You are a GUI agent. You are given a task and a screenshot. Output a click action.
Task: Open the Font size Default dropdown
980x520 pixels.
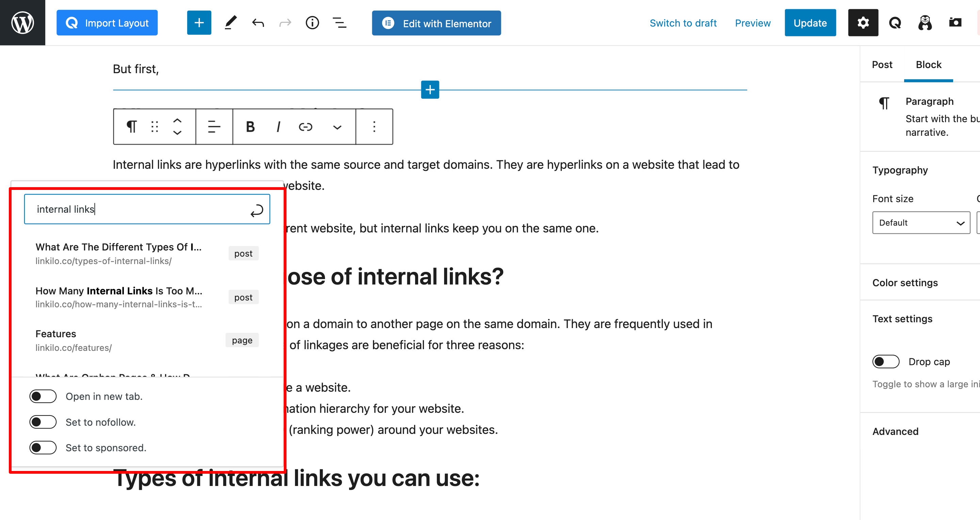point(921,223)
